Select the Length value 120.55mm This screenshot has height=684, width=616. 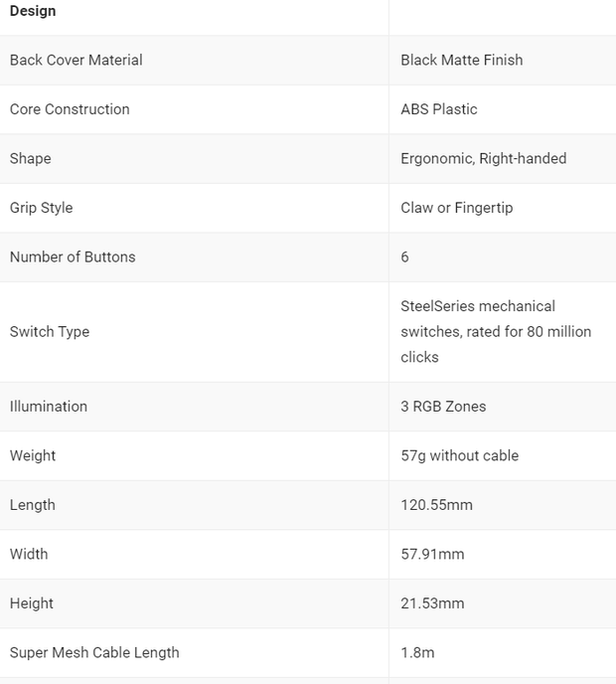tap(436, 505)
